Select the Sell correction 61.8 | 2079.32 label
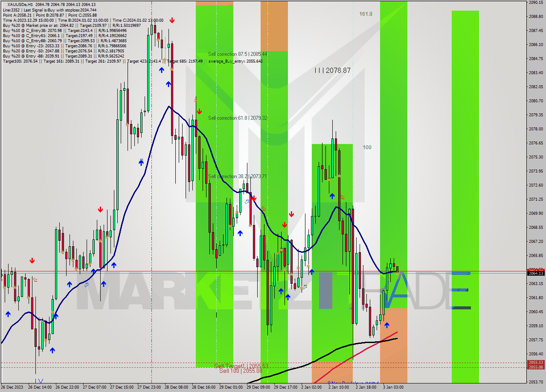The width and height of the screenshot is (546, 392). coord(238,118)
